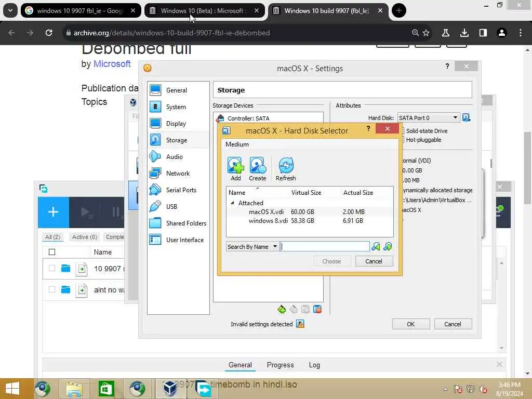Open Chrome profile avatar icon

click(x=502, y=33)
